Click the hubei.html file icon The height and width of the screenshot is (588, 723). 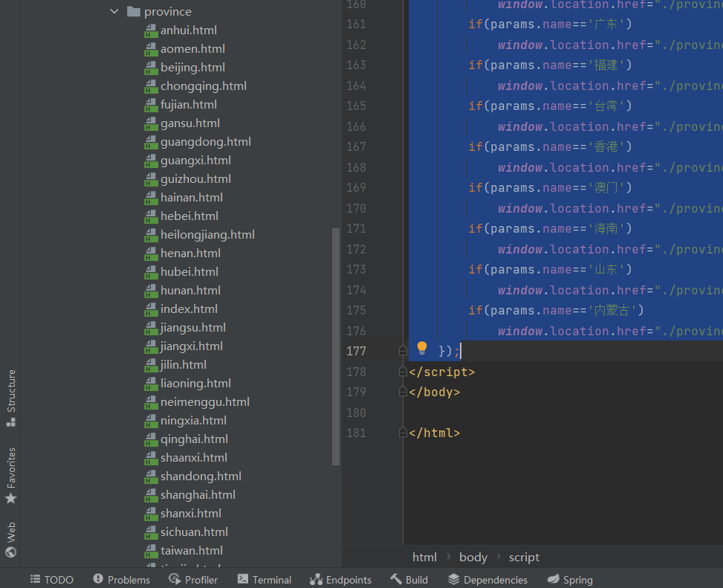(151, 271)
